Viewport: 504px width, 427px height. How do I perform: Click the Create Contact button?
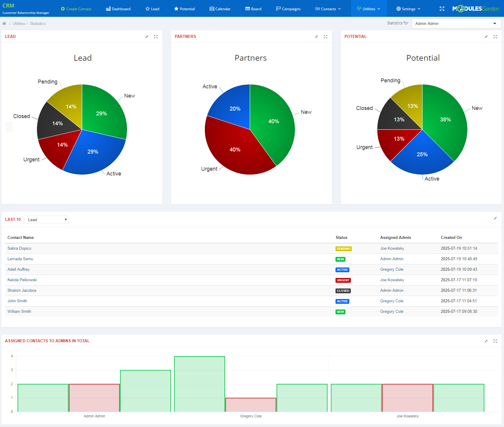(x=76, y=9)
